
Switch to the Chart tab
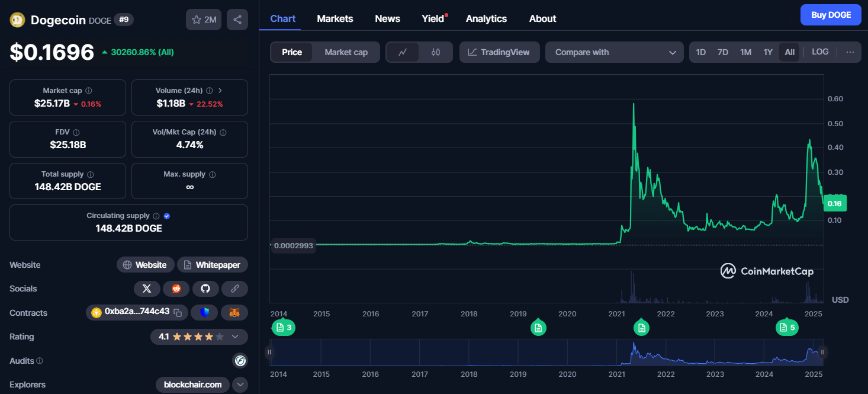coord(283,18)
